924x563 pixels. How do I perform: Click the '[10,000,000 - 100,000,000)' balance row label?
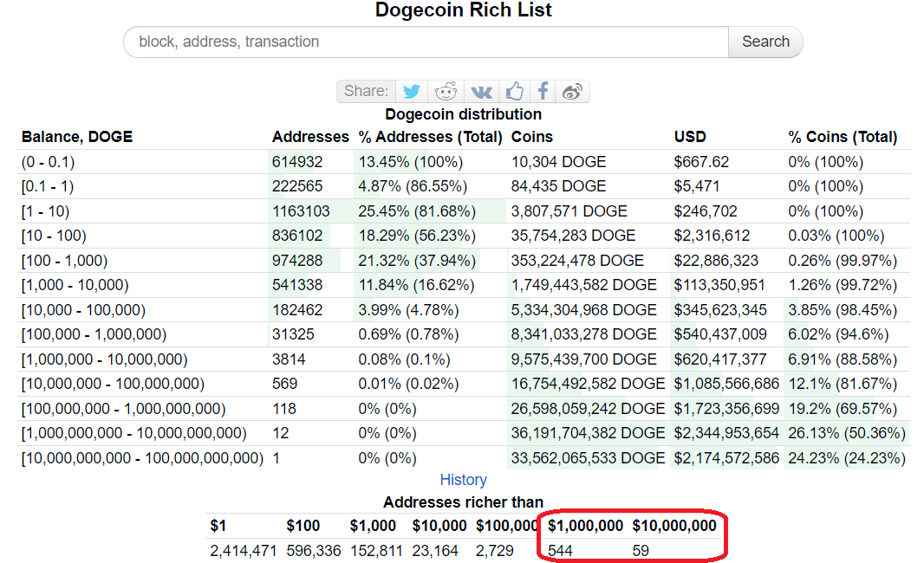point(114,384)
